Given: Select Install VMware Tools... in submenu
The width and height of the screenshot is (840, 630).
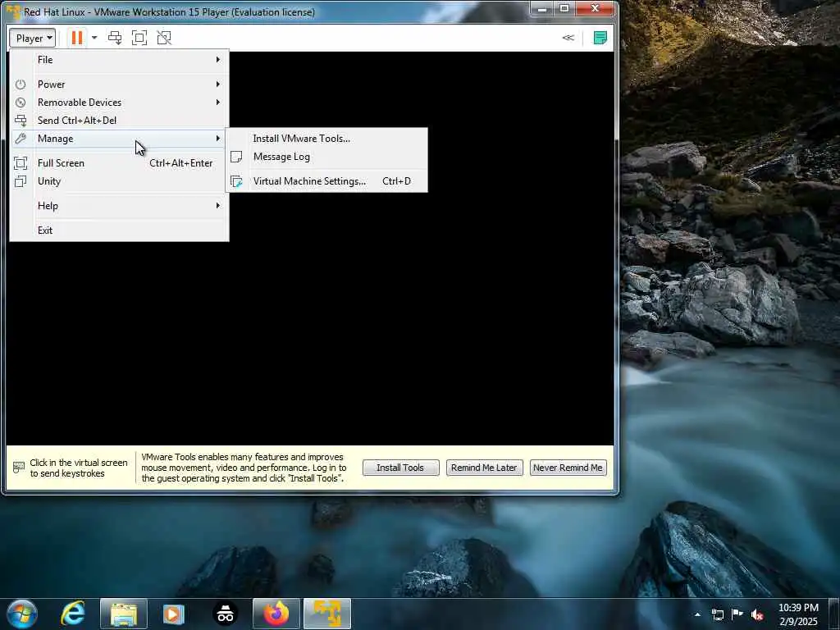Looking at the screenshot, I should [x=326, y=139].
